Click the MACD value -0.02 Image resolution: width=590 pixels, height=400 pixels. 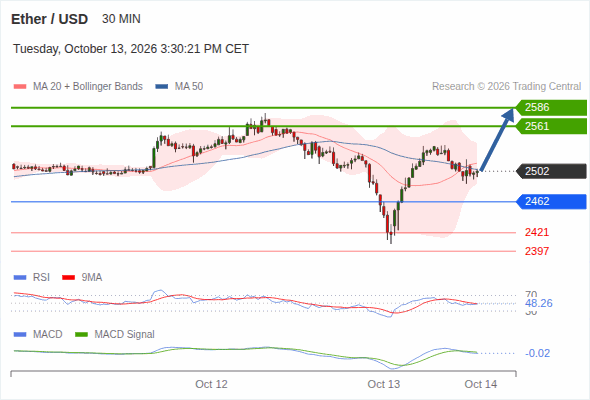coord(537,353)
